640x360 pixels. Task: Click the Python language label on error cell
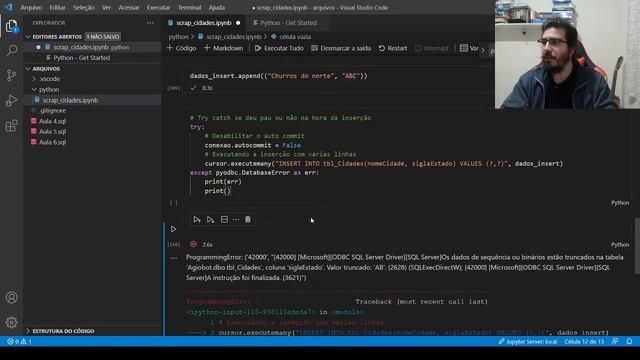[x=620, y=244]
